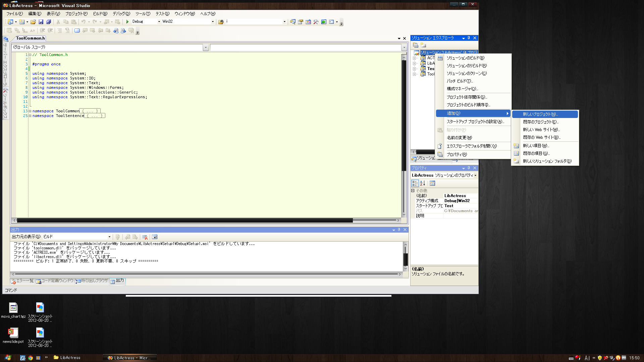
Task: Click the Clear All icon in output pane
Action: click(x=145, y=237)
